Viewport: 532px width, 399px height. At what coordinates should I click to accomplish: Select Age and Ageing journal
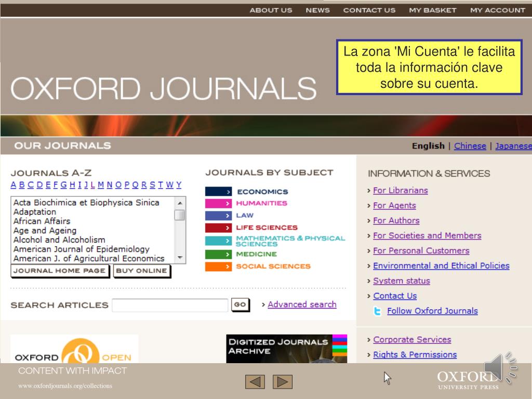pos(45,231)
